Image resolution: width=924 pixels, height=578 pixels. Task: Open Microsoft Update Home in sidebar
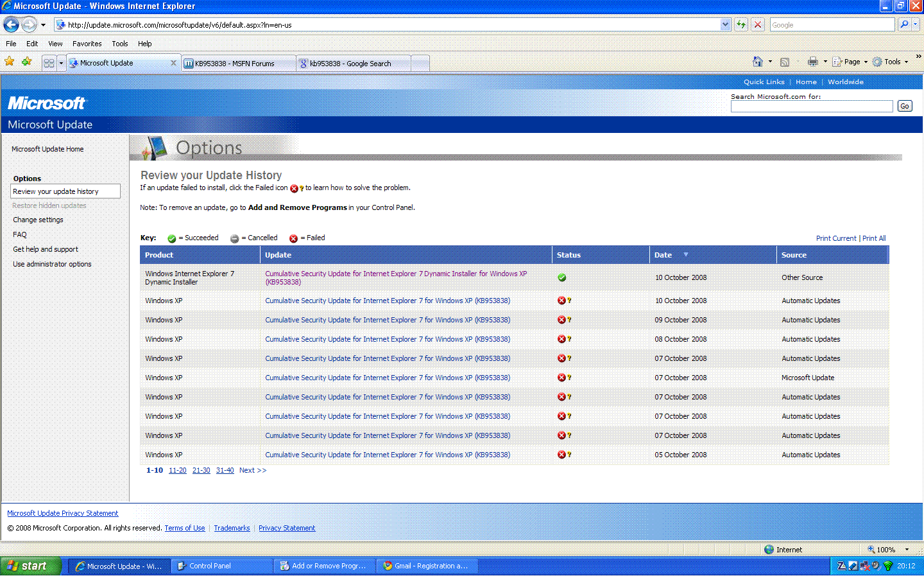point(47,149)
